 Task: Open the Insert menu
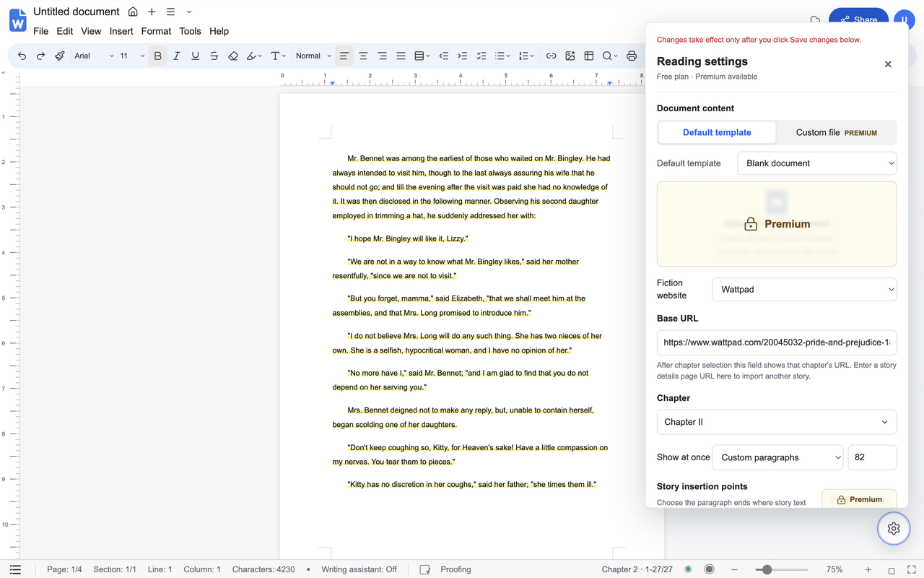[x=121, y=31]
